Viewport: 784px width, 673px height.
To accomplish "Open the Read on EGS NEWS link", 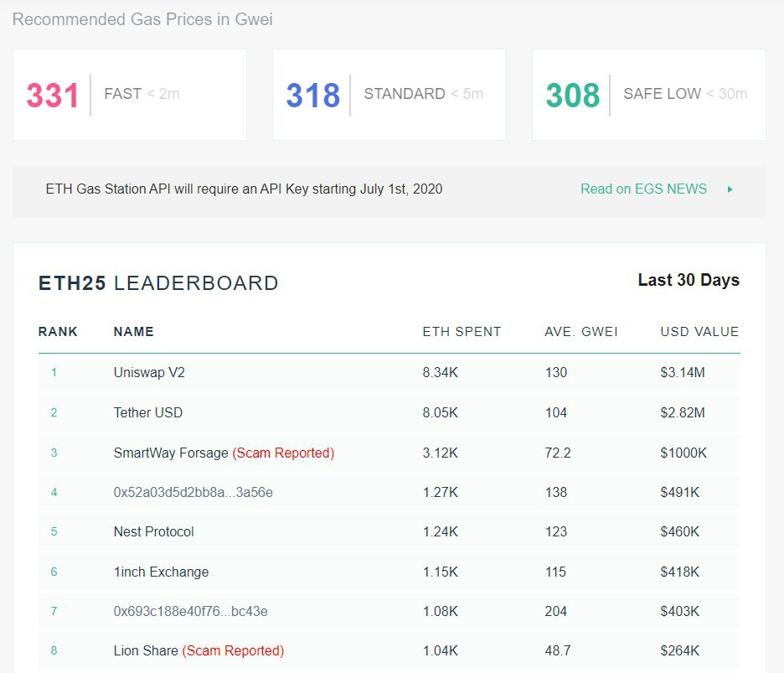I will pyautogui.click(x=643, y=189).
